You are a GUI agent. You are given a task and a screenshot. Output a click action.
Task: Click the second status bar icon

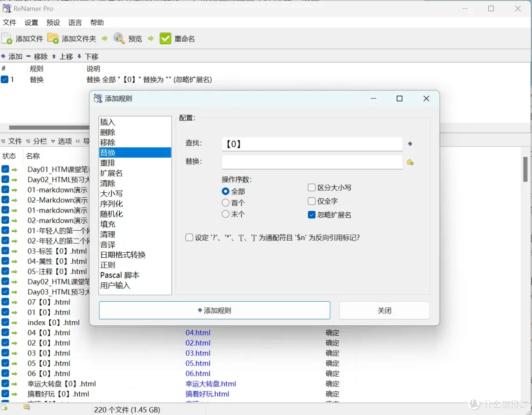pos(27,407)
